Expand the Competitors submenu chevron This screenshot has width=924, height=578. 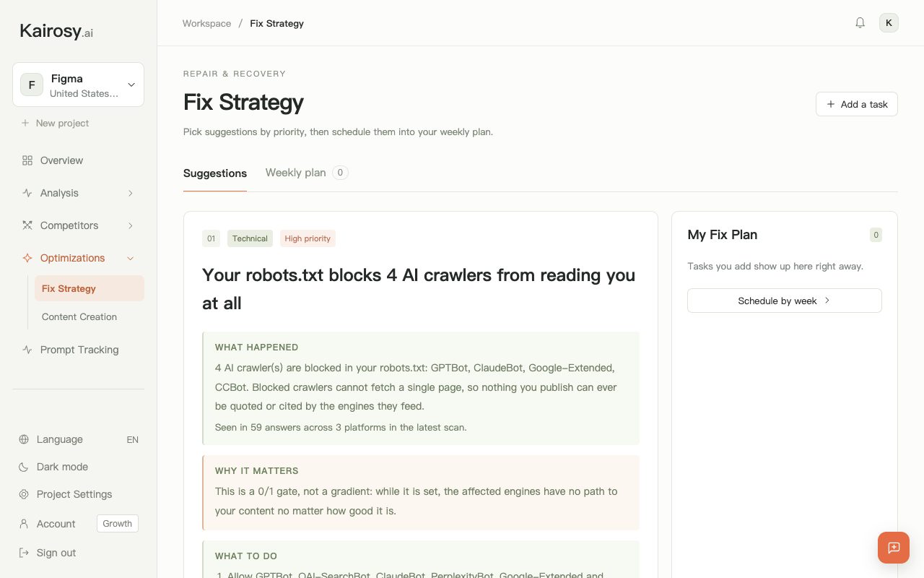coord(131,225)
